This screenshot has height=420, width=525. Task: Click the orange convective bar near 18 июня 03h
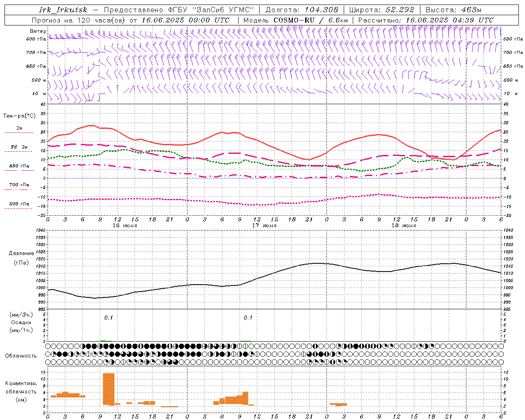[x=338, y=404]
